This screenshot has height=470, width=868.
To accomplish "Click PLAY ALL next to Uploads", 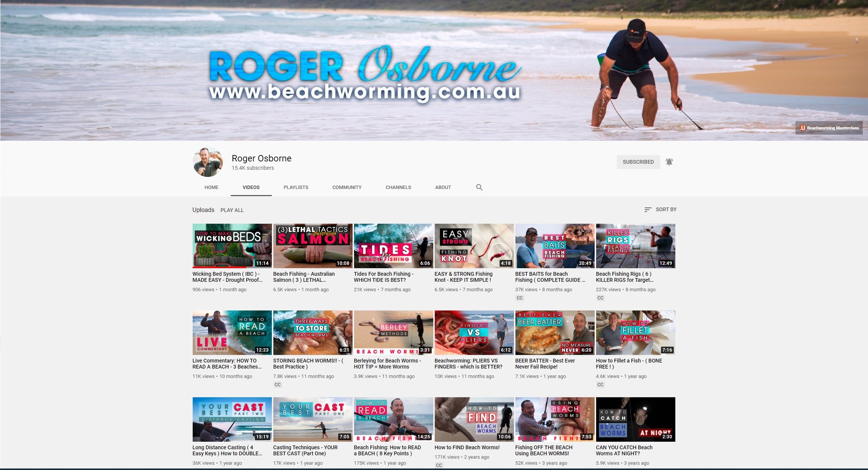I will (232, 210).
